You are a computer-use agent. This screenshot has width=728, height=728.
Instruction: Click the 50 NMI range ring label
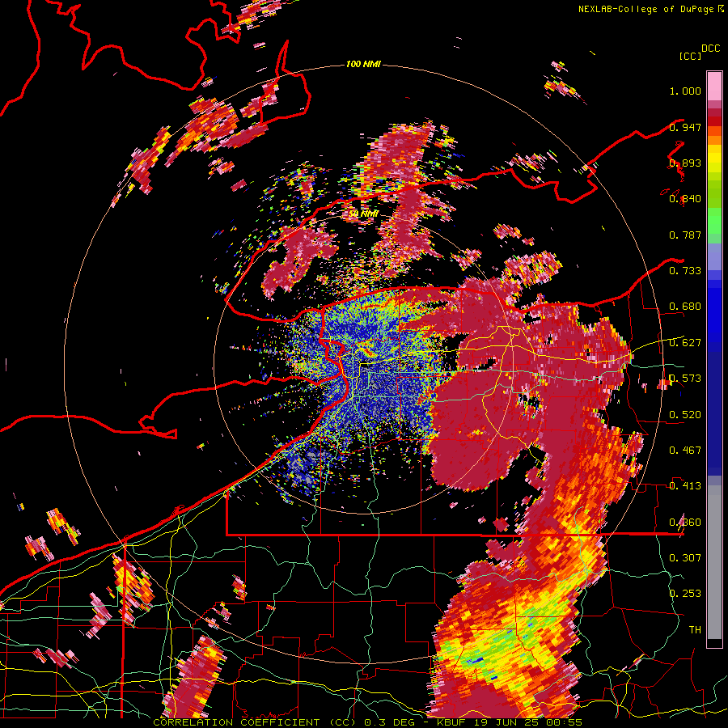(363, 214)
